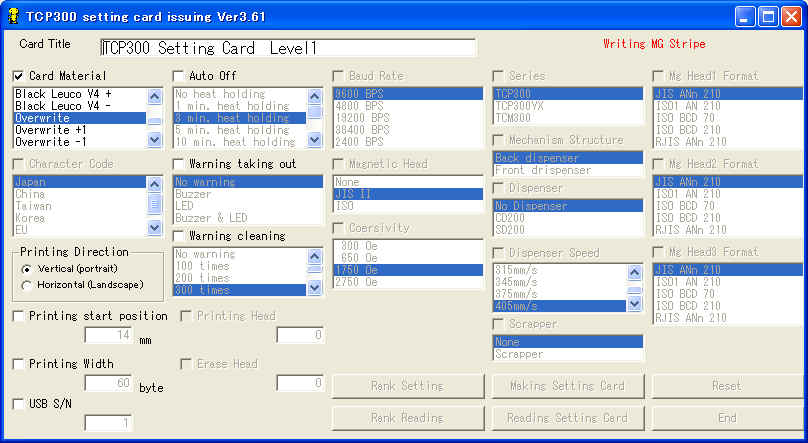Select CD200 in Dispenser list
Screen dimensions: 808x443
point(568,217)
